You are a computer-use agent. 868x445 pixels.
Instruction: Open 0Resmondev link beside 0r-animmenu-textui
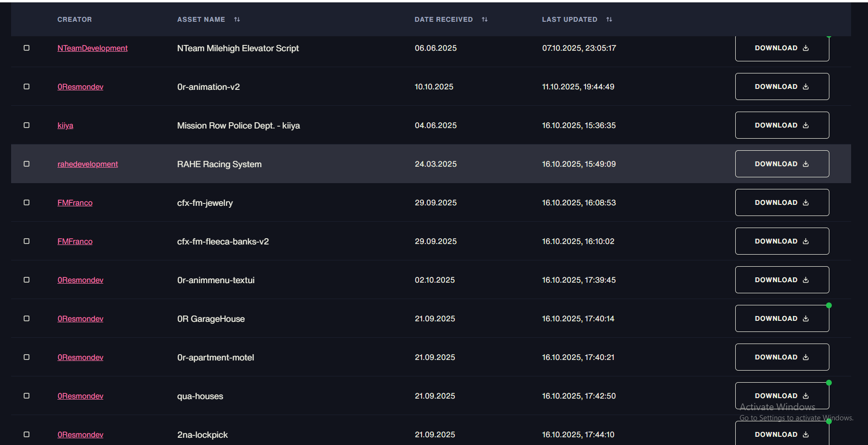80,280
